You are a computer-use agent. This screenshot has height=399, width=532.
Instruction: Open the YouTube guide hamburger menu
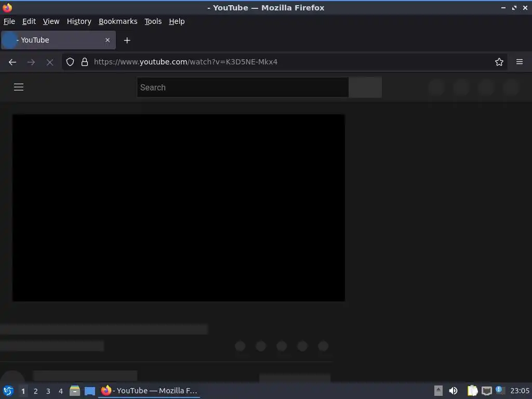tap(19, 87)
